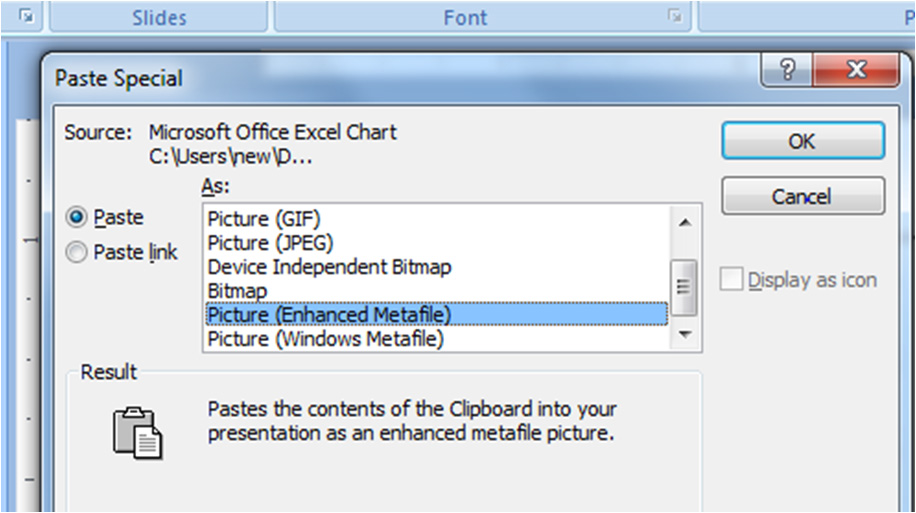
Task: Choose Picture (GIF) format
Action: [264, 217]
